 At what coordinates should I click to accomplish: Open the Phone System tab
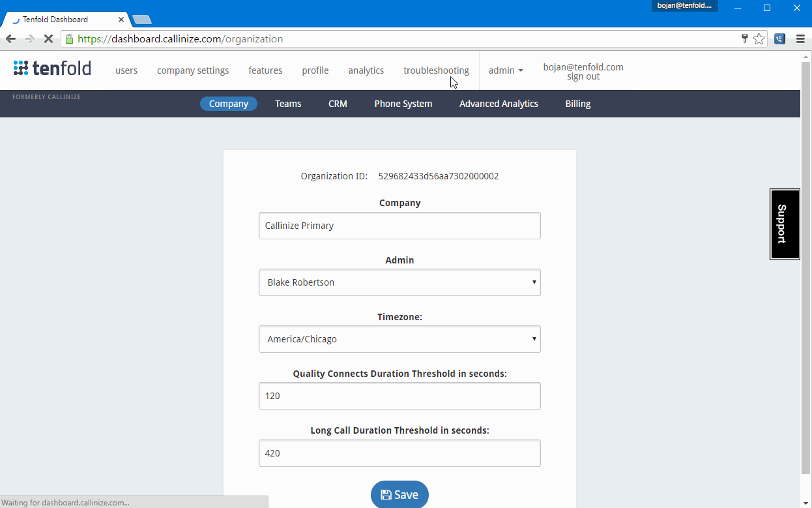(x=403, y=103)
